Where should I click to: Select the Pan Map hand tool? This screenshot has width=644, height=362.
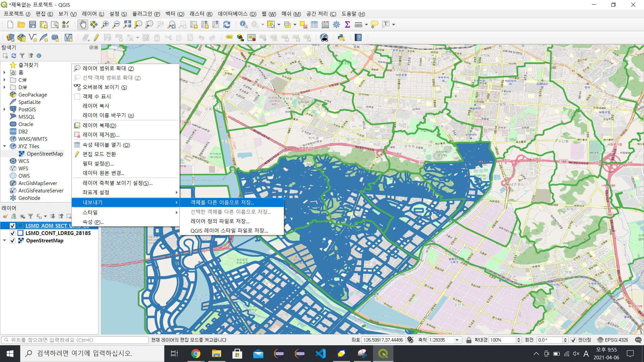83,24
